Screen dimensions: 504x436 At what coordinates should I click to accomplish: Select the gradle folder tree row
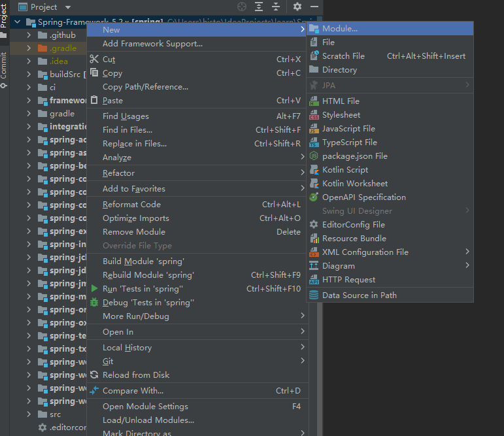[48, 113]
